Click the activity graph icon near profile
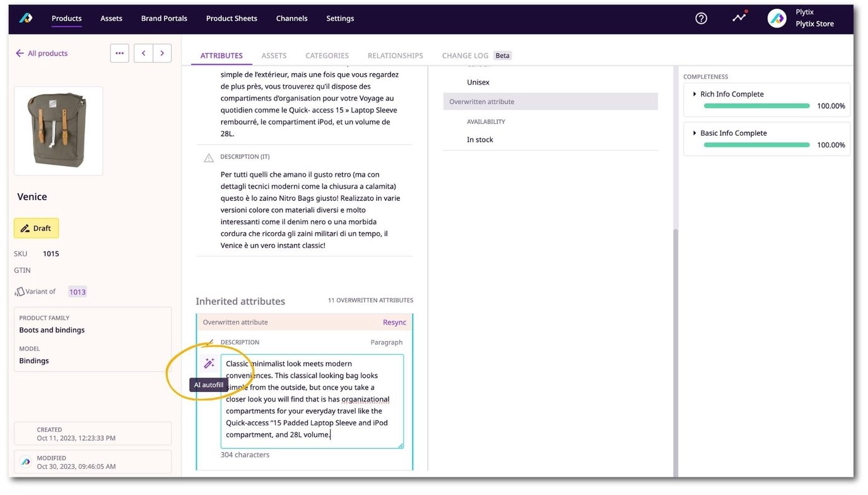Viewport: 868px width, 495px height. click(x=739, y=18)
